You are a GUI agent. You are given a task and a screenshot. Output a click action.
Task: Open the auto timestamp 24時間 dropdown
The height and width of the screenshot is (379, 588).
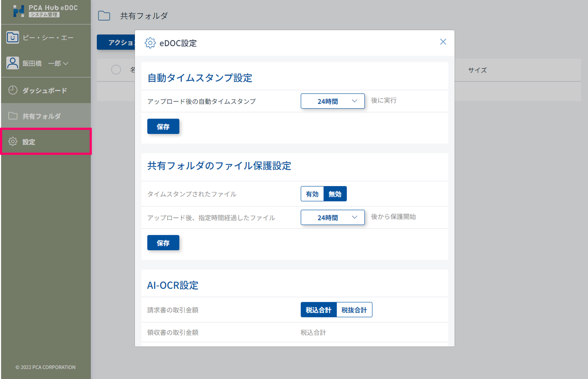pos(332,101)
